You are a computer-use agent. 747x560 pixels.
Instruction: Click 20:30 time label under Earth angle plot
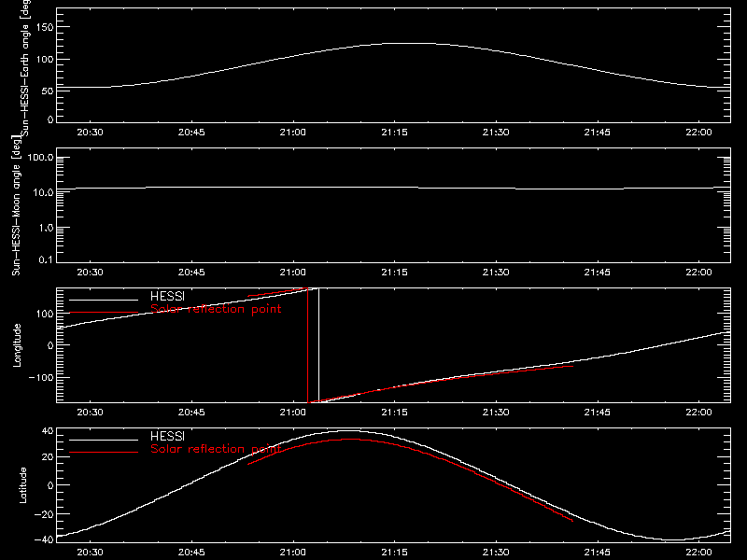coord(90,133)
